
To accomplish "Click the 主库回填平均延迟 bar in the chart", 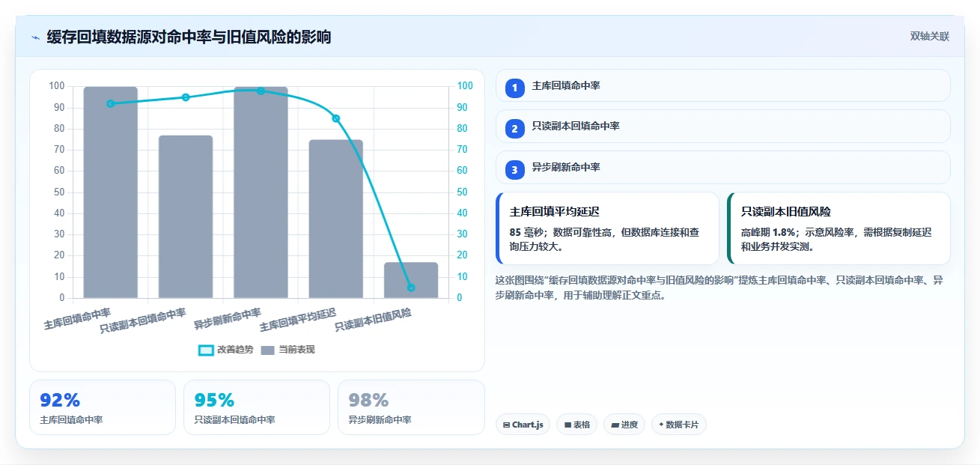I will [336, 219].
